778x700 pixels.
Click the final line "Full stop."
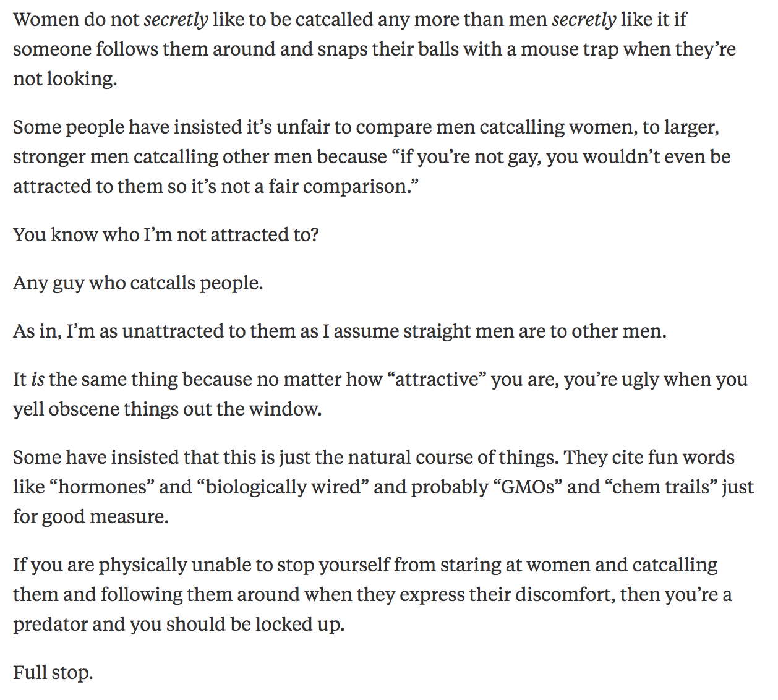coord(53,673)
